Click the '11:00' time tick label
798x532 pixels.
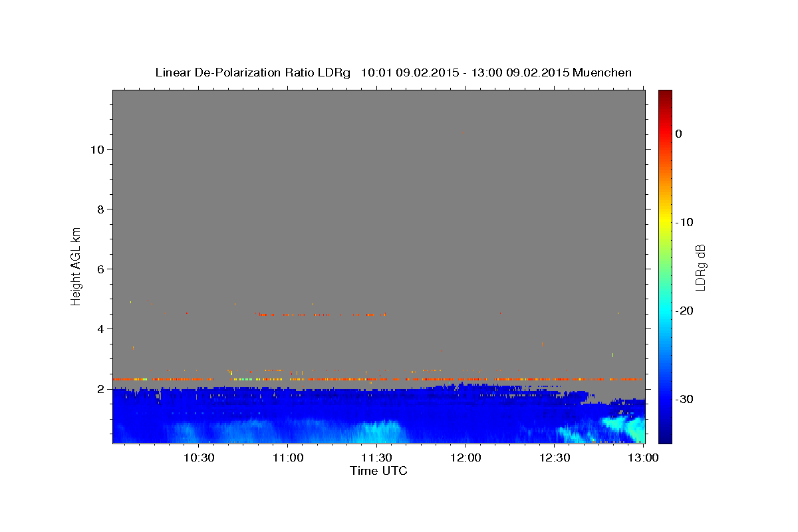[288, 458]
